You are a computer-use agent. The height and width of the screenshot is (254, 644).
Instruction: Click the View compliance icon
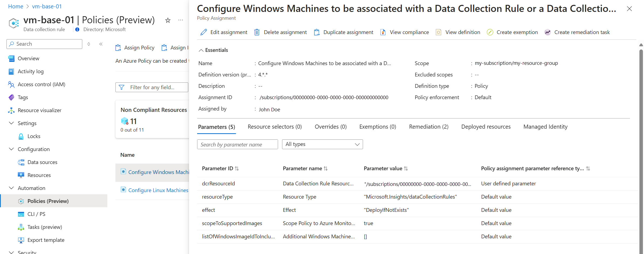tap(383, 32)
